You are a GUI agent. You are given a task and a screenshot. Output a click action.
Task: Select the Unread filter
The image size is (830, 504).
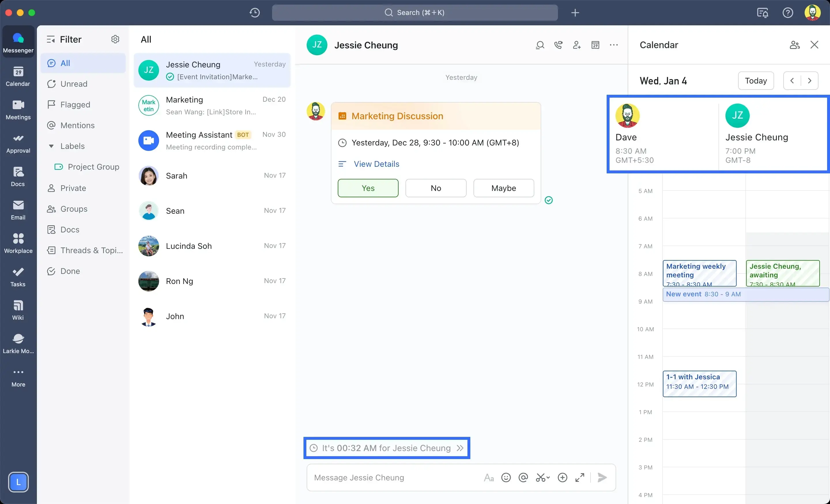[74, 84]
